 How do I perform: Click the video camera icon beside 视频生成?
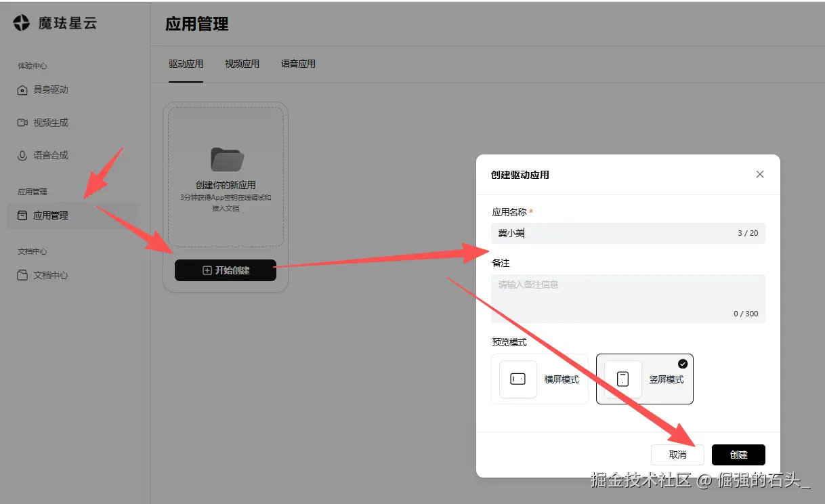pos(22,123)
